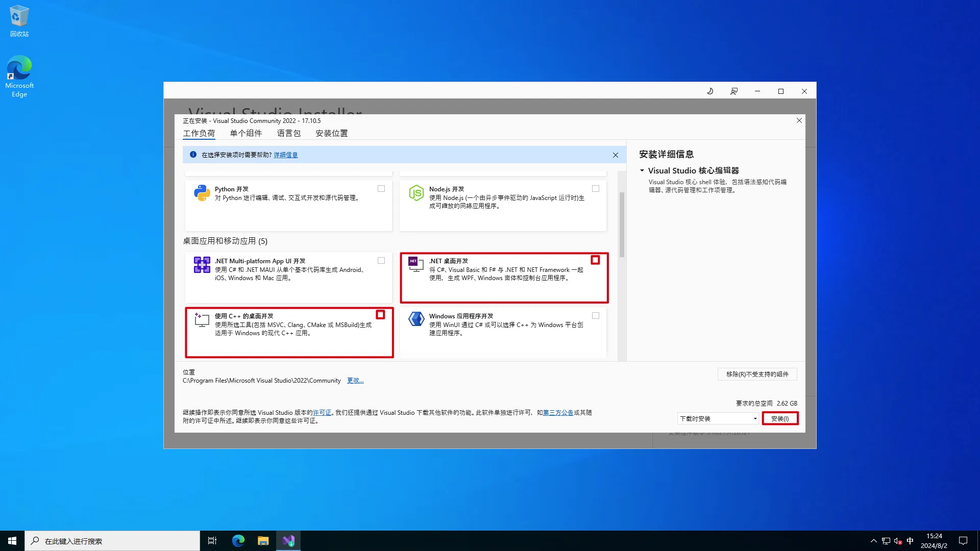Enable the .NET desktop development checkbox
Image resolution: width=980 pixels, height=551 pixels.
tap(595, 260)
